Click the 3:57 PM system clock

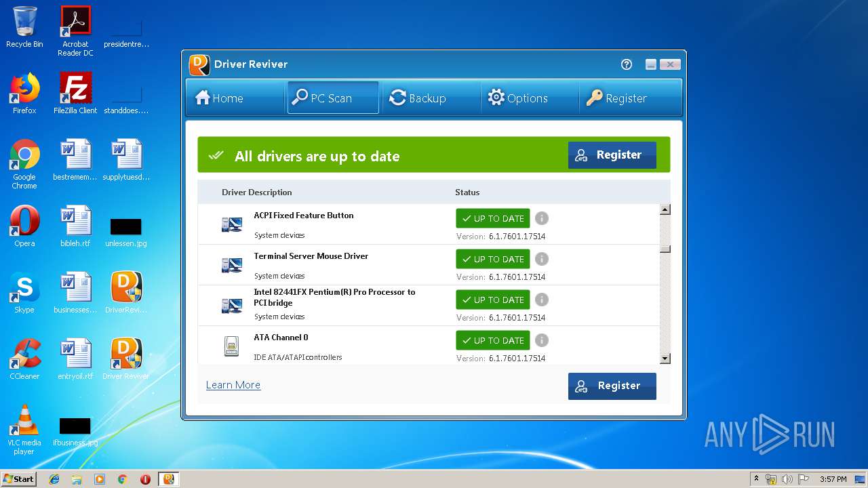coord(833,479)
